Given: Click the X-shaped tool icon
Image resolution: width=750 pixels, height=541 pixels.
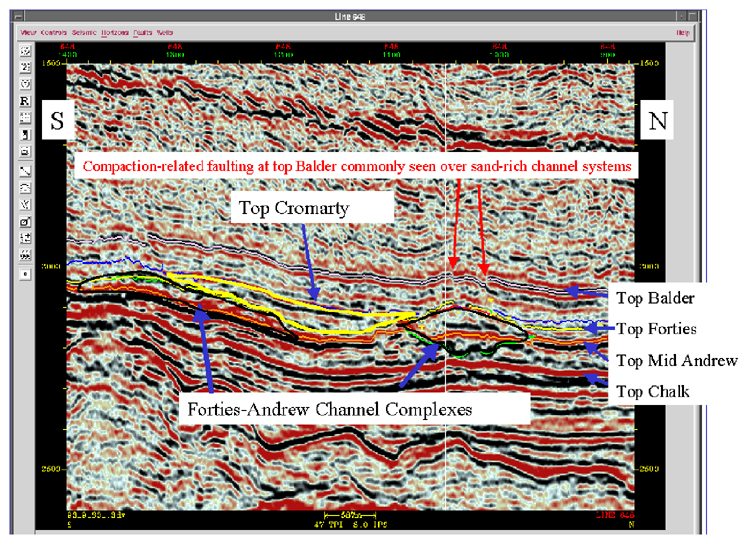Looking at the screenshot, I should coord(25,204).
